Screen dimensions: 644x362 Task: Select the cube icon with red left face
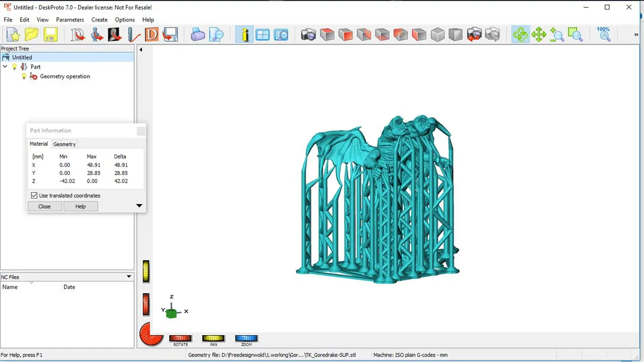[x=419, y=35]
